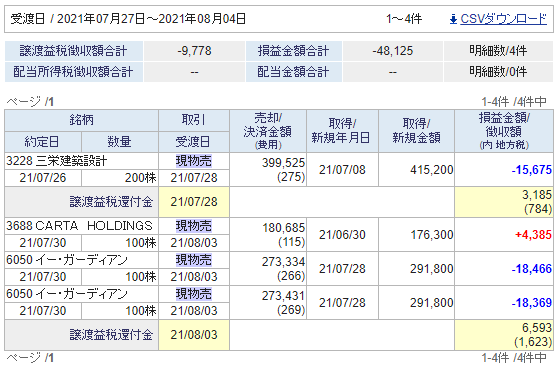560x373 pixels.
Task: Click the 譲渡益税還付金 row dated 21/08/03
Action: tap(279, 335)
